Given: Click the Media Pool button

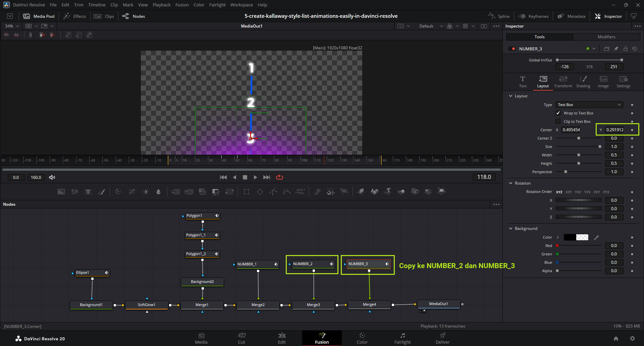Looking at the screenshot, I should pos(39,16).
